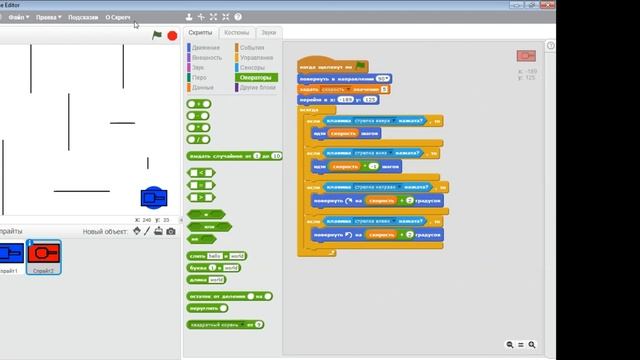This screenshot has width=640, height=360.
Task: Click the multiplication (*) operator block in palette
Action: tap(198, 128)
